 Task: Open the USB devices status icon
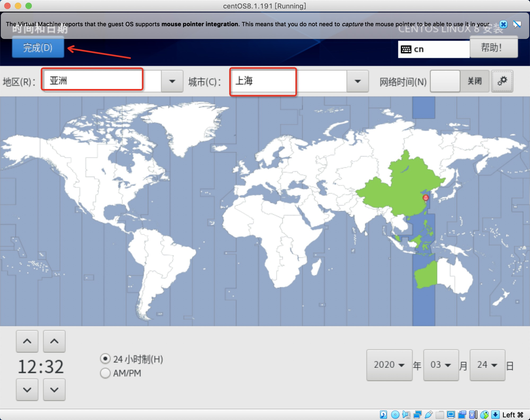tap(429, 414)
